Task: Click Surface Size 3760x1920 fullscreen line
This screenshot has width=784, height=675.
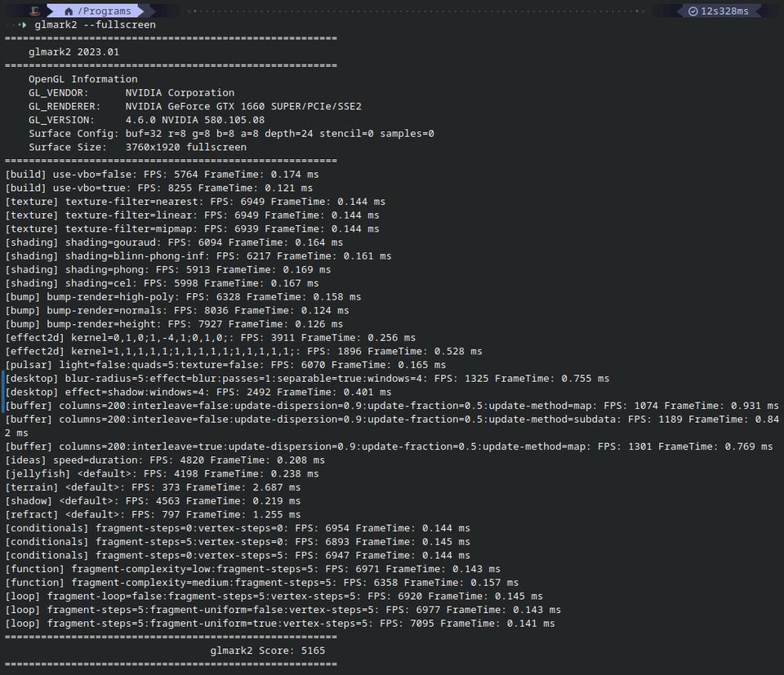Action: (x=137, y=147)
